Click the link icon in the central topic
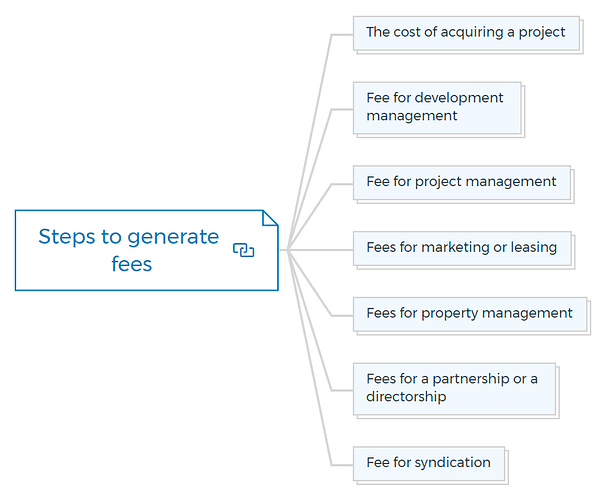 pyautogui.click(x=244, y=250)
